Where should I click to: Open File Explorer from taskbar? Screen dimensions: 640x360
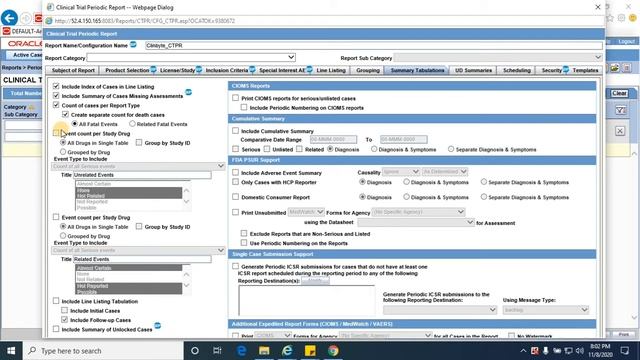tap(264, 351)
